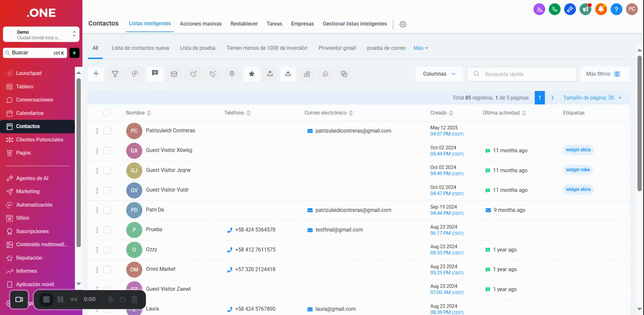
Task: Open the Guest Visitor Xbwkg contact
Action: pos(169,150)
